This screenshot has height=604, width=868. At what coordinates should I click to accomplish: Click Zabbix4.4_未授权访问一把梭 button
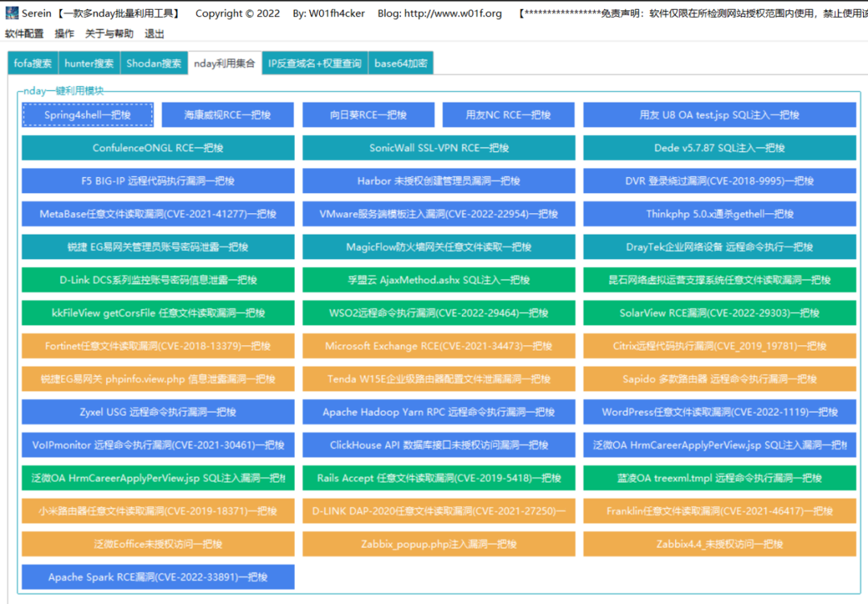coord(719,544)
